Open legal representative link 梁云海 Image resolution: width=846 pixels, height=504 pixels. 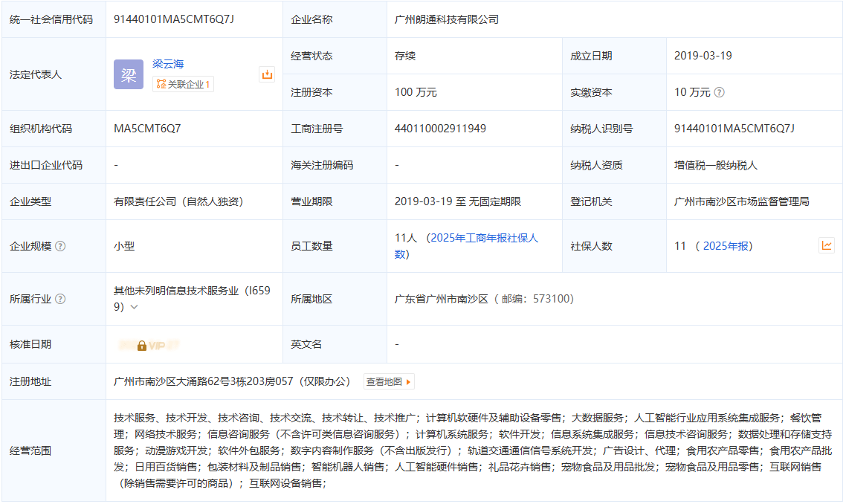pos(168,64)
